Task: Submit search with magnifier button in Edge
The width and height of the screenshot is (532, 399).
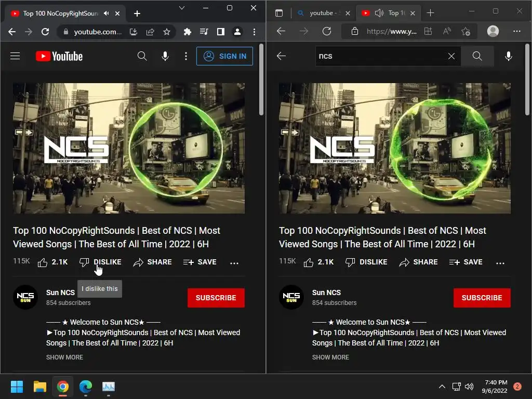Action: pos(477,56)
